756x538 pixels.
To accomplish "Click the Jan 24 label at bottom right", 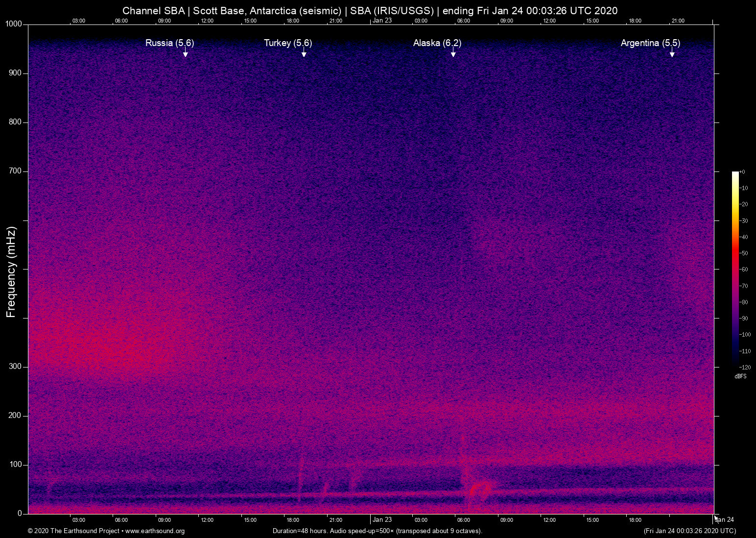I will 723,520.
